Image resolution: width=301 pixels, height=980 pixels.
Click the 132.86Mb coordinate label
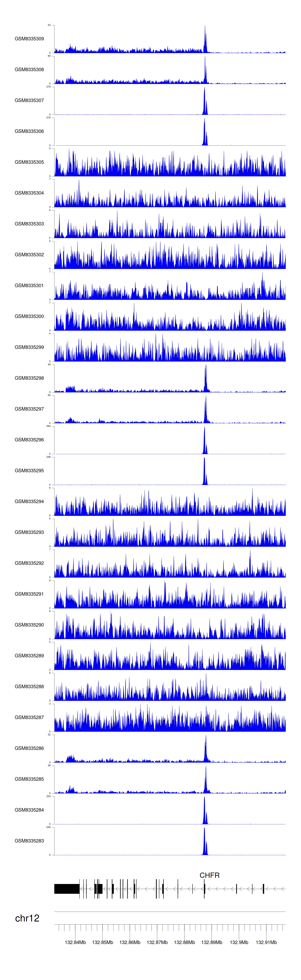pyautogui.click(x=130, y=942)
